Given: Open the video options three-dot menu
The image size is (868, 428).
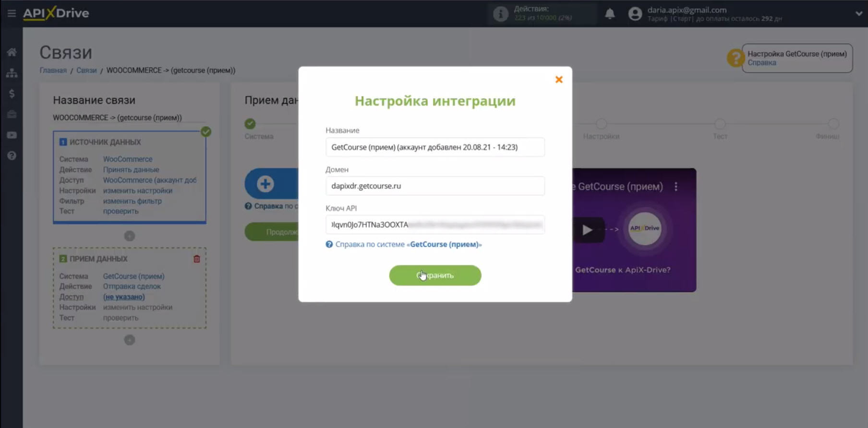Looking at the screenshot, I should pyautogui.click(x=676, y=187).
